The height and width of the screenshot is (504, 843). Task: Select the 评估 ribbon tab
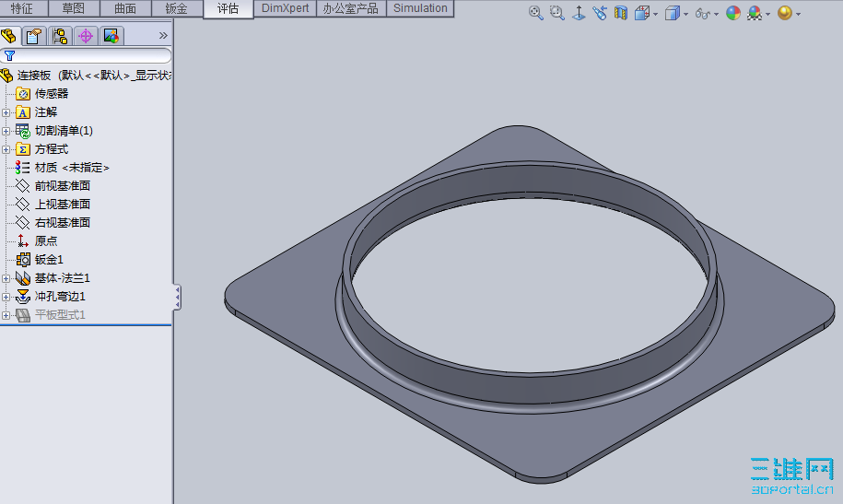coord(228,8)
